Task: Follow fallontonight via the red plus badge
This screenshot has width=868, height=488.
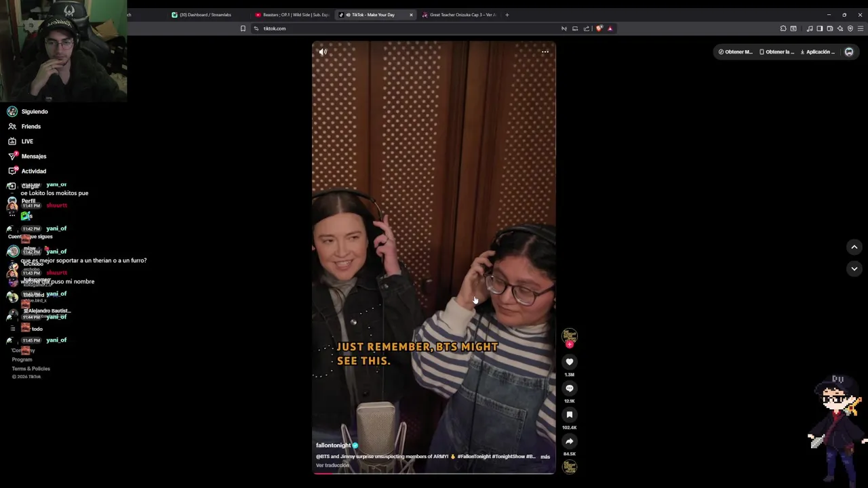Action: click(x=570, y=344)
